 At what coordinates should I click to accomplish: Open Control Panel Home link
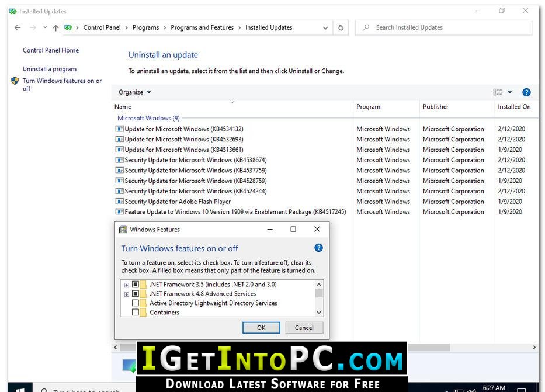[51, 50]
